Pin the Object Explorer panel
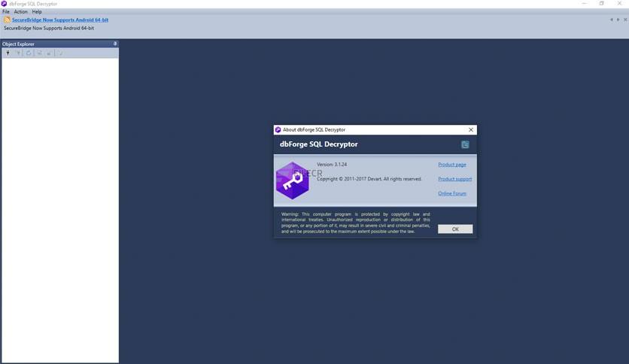Image resolution: width=629 pixels, height=364 pixels. click(x=114, y=44)
